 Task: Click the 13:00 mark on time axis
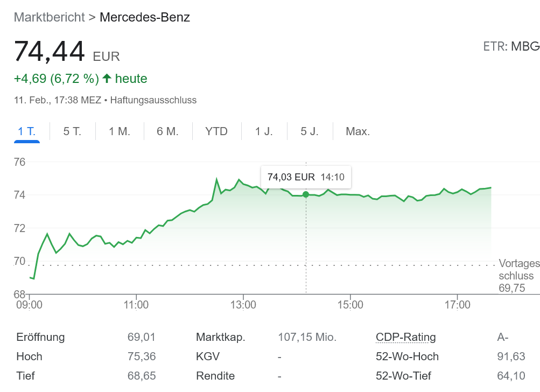[x=243, y=305]
